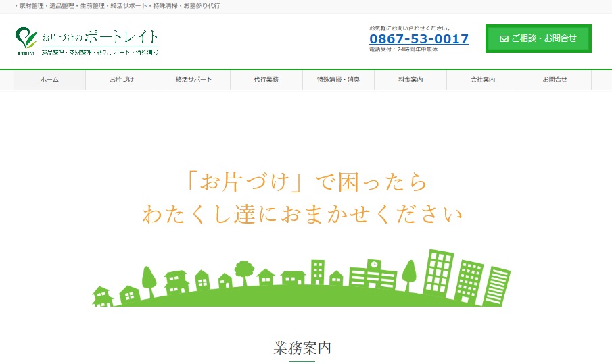The width and height of the screenshot is (612, 364).
Task: Go to the 終活サポート menu
Action: [x=194, y=80]
